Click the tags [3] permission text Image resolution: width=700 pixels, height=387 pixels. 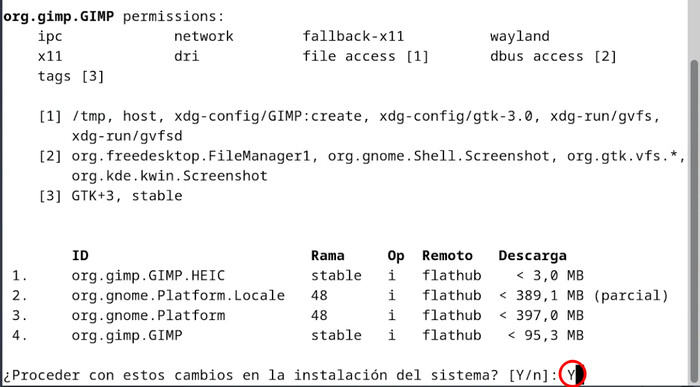coord(71,77)
